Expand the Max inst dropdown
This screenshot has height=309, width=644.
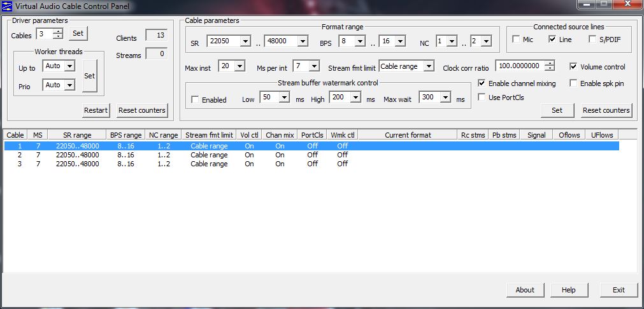tap(240, 66)
